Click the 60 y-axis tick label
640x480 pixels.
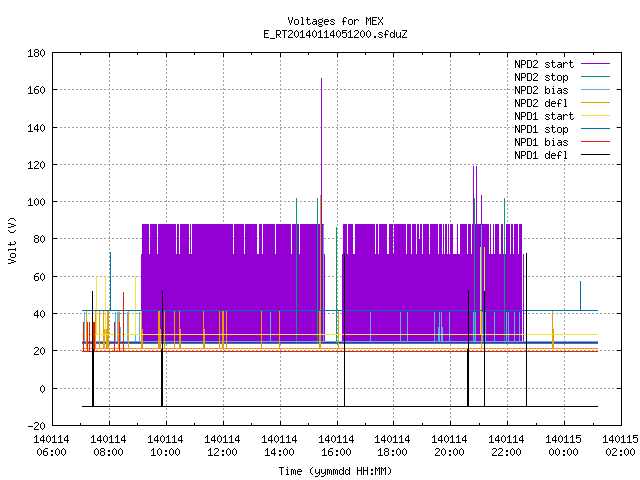coord(39,277)
